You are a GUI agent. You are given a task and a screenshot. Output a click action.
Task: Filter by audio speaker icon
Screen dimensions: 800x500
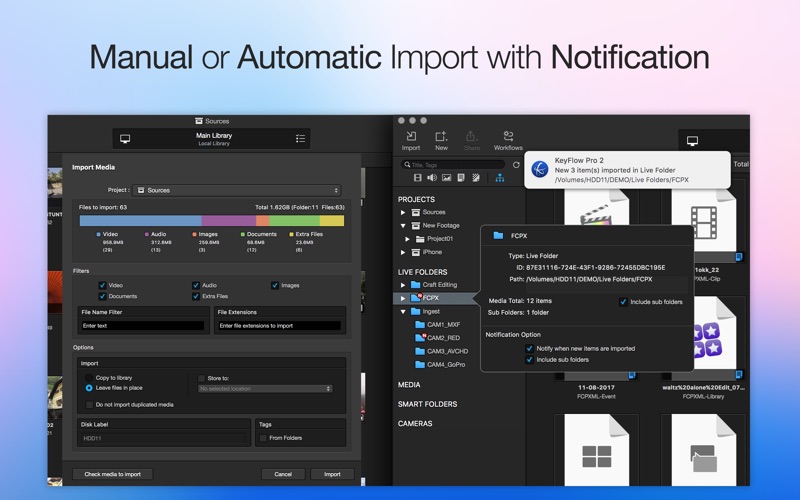432,178
